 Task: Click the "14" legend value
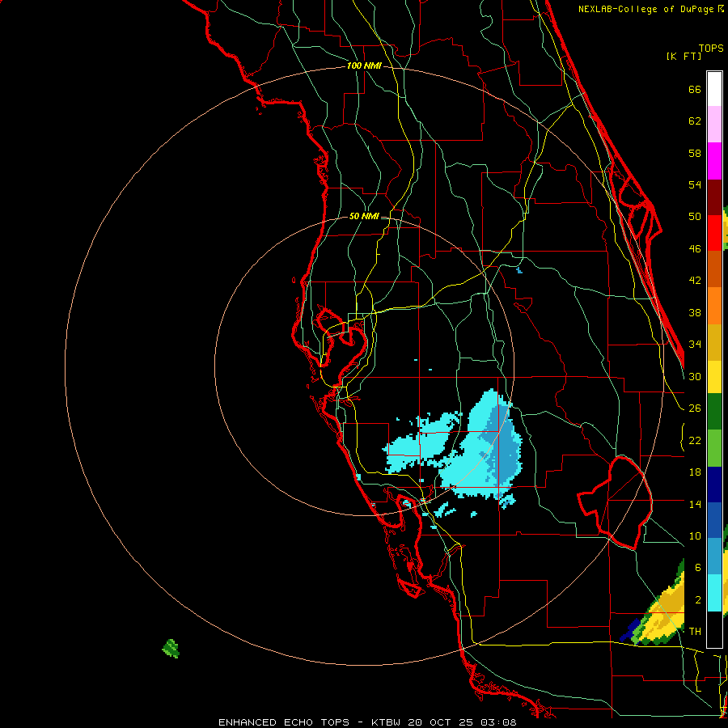coord(695,504)
